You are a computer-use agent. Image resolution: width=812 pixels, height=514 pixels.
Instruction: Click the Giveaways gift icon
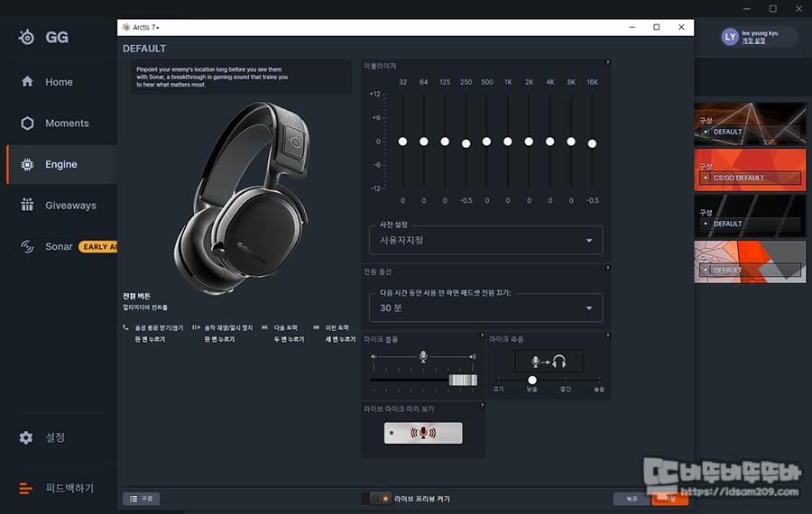coord(27,205)
